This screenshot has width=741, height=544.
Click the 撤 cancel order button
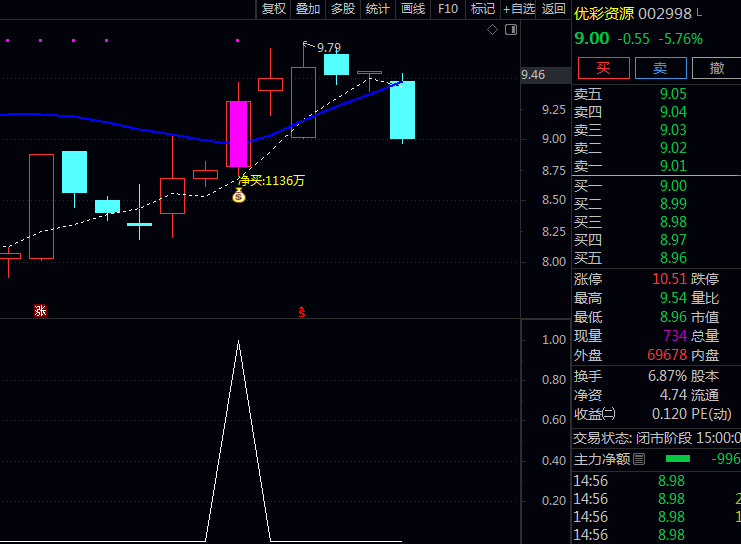(716, 68)
